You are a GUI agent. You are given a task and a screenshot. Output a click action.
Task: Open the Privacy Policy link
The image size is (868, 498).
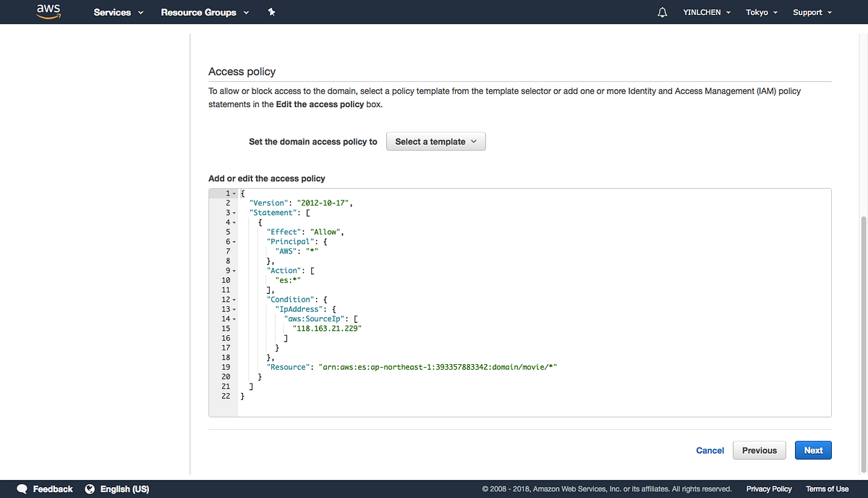pos(769,489)
